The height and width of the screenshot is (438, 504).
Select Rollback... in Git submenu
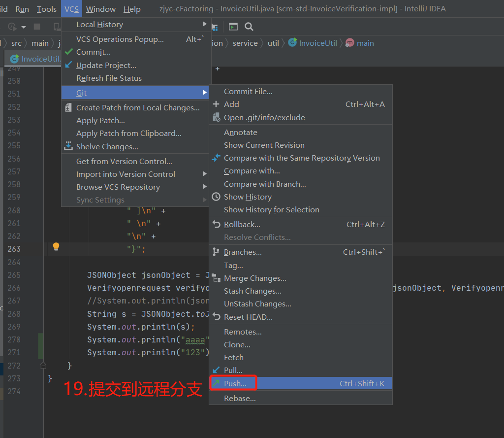301,224
